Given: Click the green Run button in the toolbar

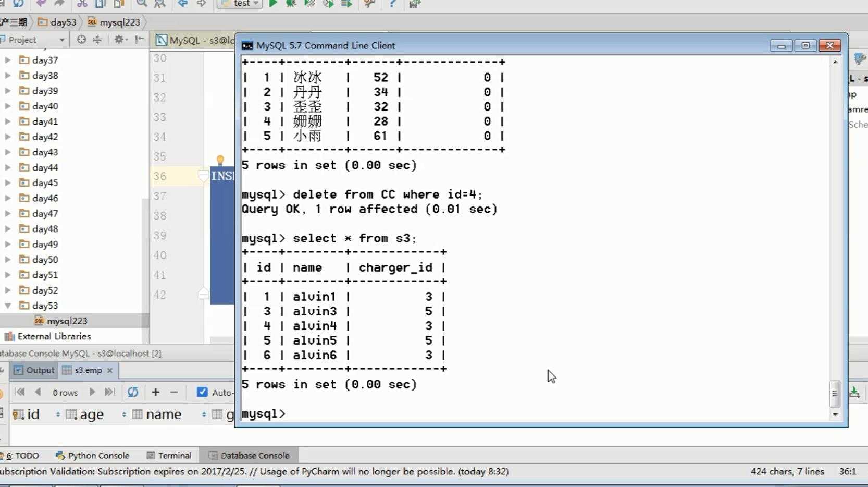Looking at the screenshot, I should pos(273,4).
